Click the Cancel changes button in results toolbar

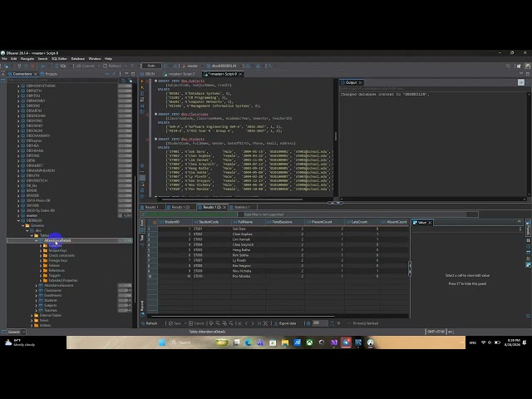pos(196,323)
